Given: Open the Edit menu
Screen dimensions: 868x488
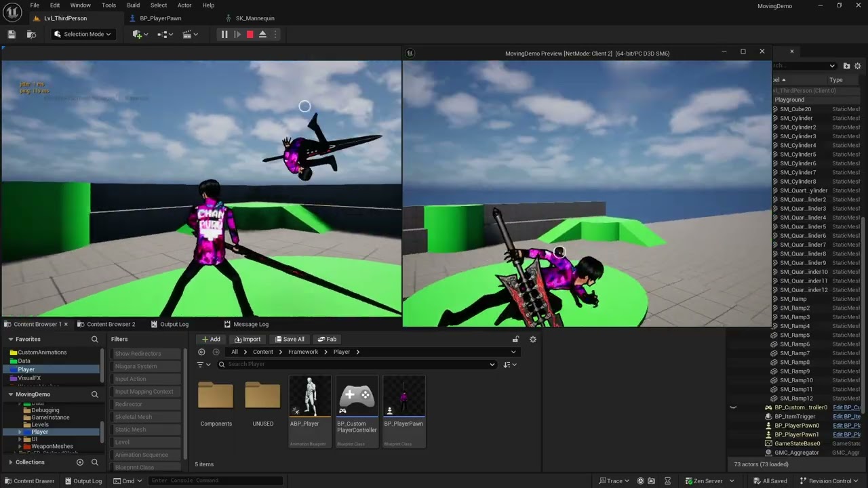Looking at the screenshot, I should [x=55, y=5].
